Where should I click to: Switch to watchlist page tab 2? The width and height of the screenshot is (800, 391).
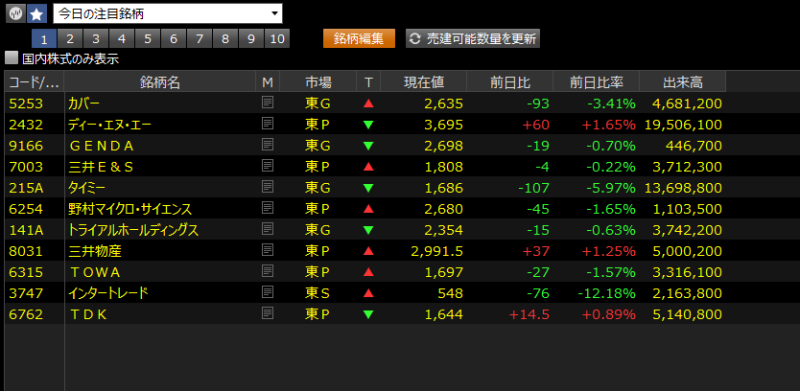(70, 39)
